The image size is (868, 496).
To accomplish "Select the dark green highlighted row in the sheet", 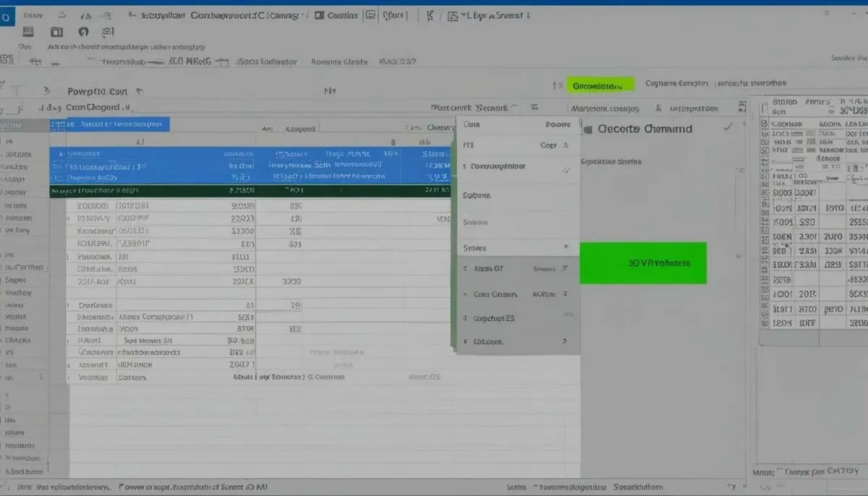I will coord(251,191).
